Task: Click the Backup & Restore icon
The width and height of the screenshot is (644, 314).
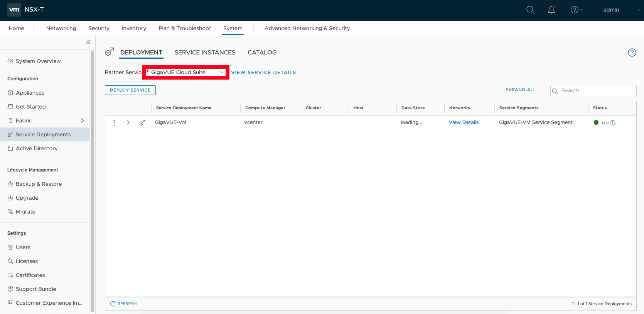Action: tap(10, 184)
